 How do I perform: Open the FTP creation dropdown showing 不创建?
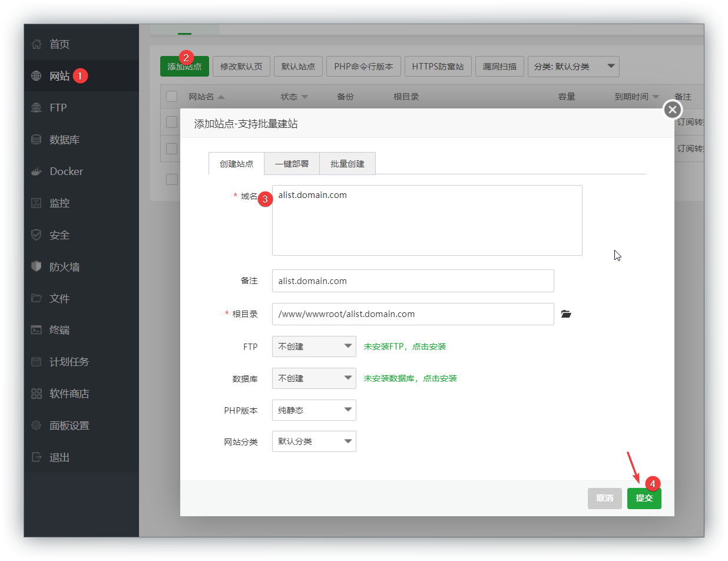(314, 346)
